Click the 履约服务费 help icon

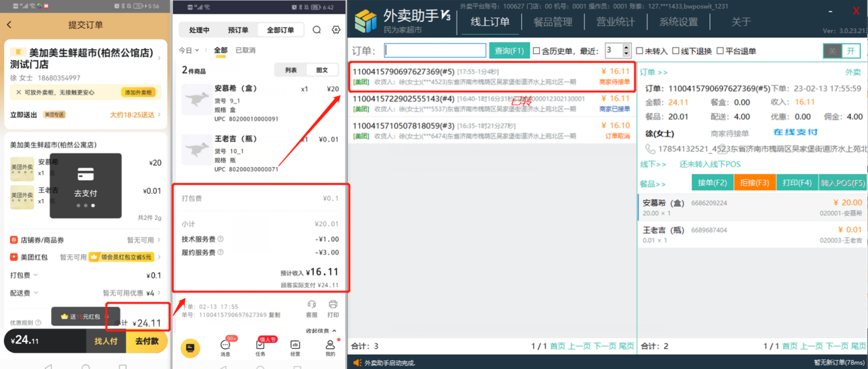(x=220, y=252)
